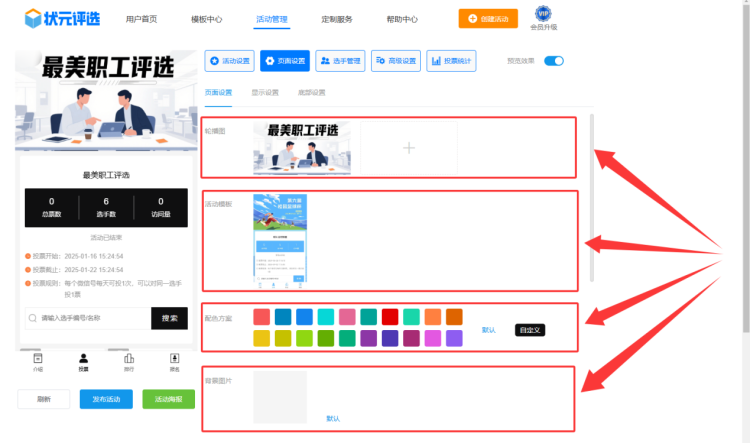
Task: Click the player search input field
Action: (88, 318)
